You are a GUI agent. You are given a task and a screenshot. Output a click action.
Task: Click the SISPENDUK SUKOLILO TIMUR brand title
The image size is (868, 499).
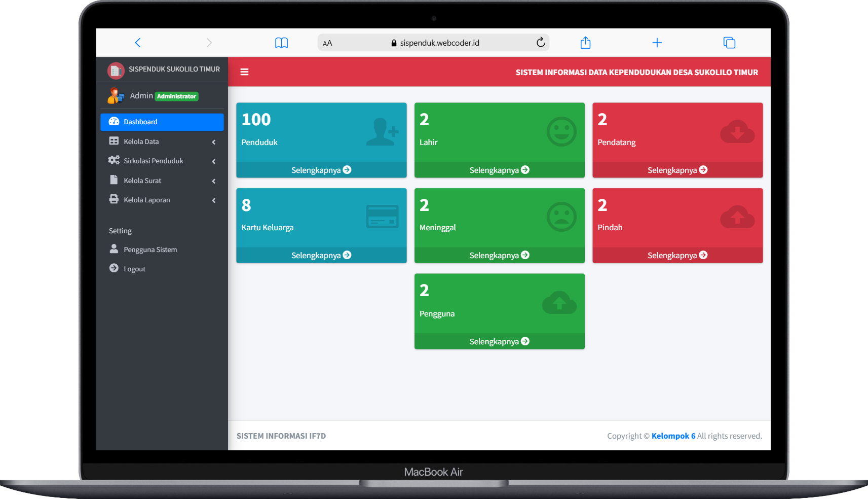[174, 69]
